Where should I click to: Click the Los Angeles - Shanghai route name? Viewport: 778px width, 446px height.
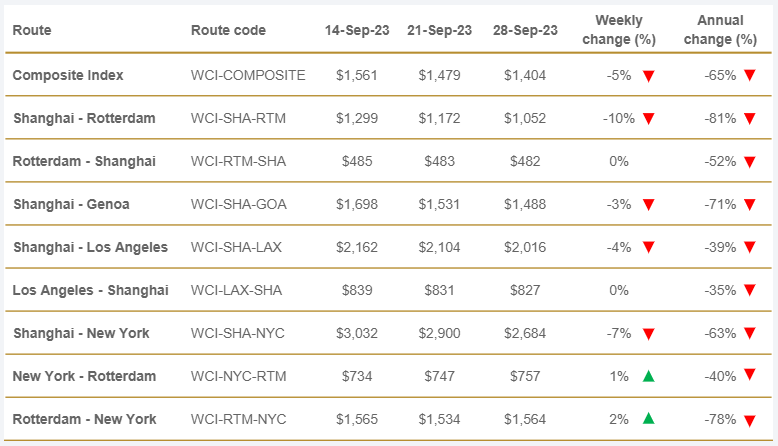pos(90,290)
